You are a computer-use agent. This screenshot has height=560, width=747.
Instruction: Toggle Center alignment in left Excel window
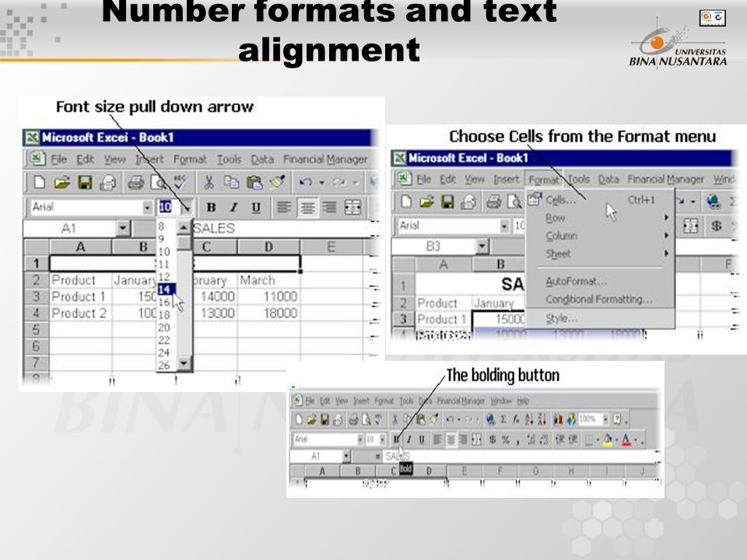click(307, 207)
